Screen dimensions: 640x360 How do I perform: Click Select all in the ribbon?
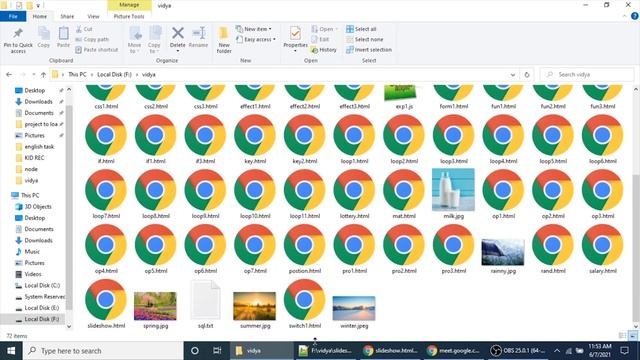[361, 29]
